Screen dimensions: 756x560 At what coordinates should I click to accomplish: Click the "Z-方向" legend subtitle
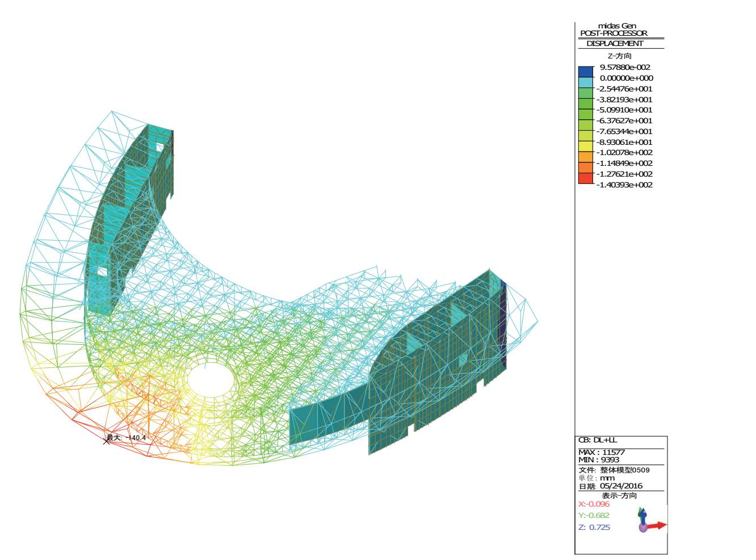coord(620,56)
